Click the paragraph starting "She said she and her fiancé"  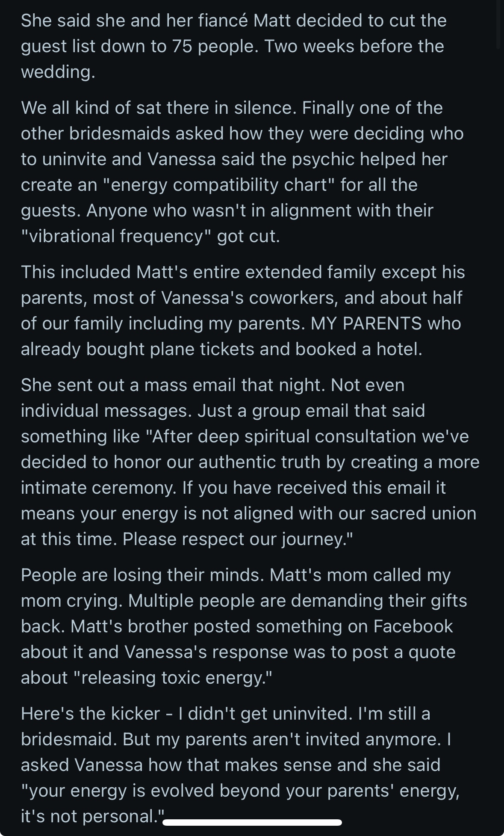[233, 46]
